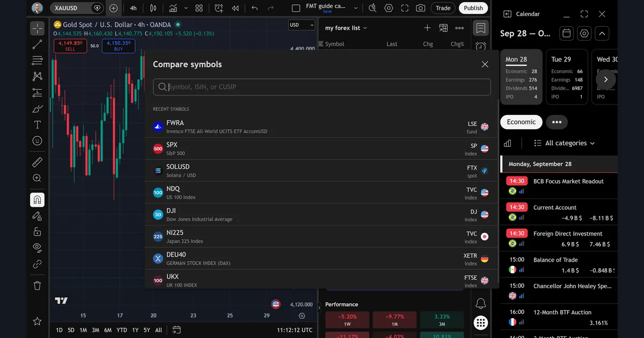Viewport: 644px width, 338px height.
Task: Select the Tue 29 calendar day card
Action: coord(566,77)
